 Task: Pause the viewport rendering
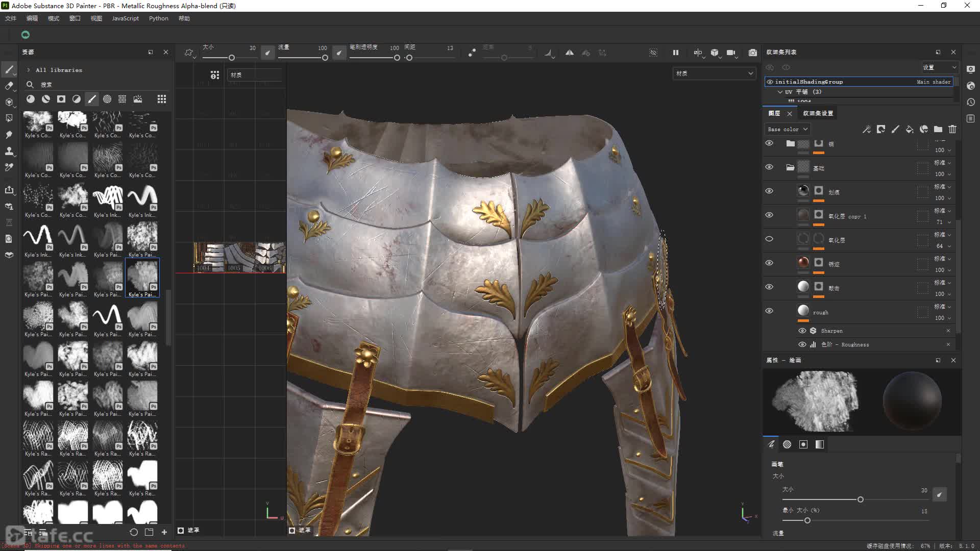[676, 53]
